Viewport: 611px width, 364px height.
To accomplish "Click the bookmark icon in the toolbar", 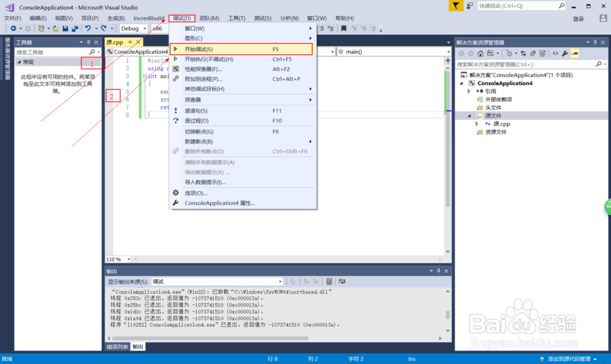I will point(343,29).
